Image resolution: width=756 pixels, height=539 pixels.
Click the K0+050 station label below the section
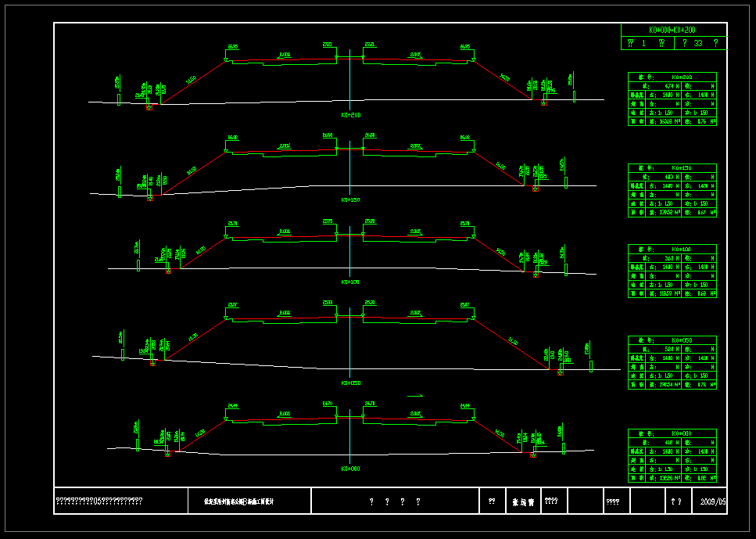[350, 383]
